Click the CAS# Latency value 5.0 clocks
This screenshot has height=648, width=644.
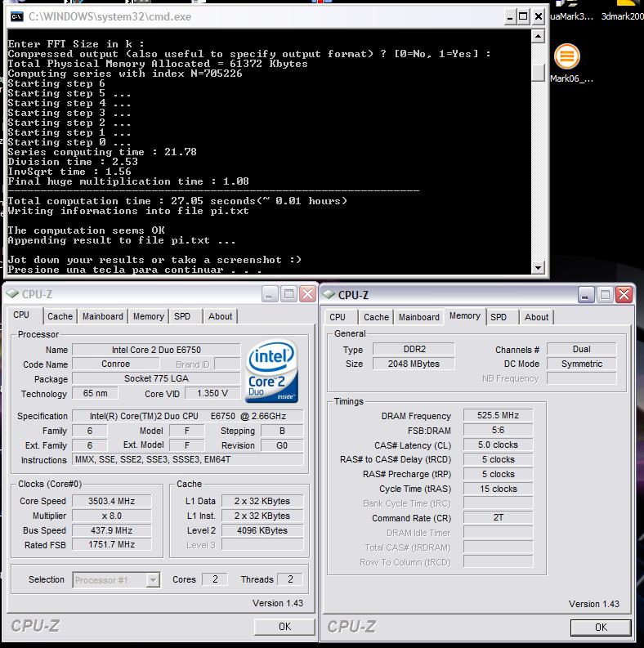click(x=498, y=445)
